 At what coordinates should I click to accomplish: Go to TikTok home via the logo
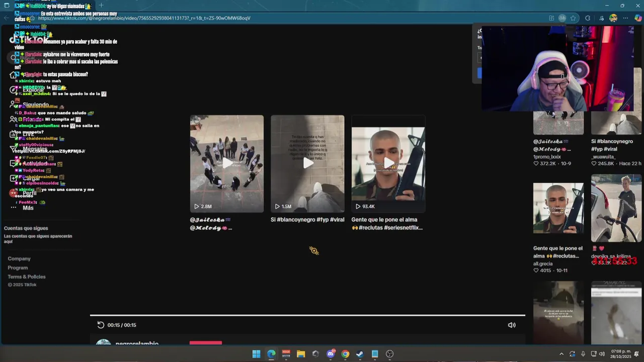(x=29, y=40)
